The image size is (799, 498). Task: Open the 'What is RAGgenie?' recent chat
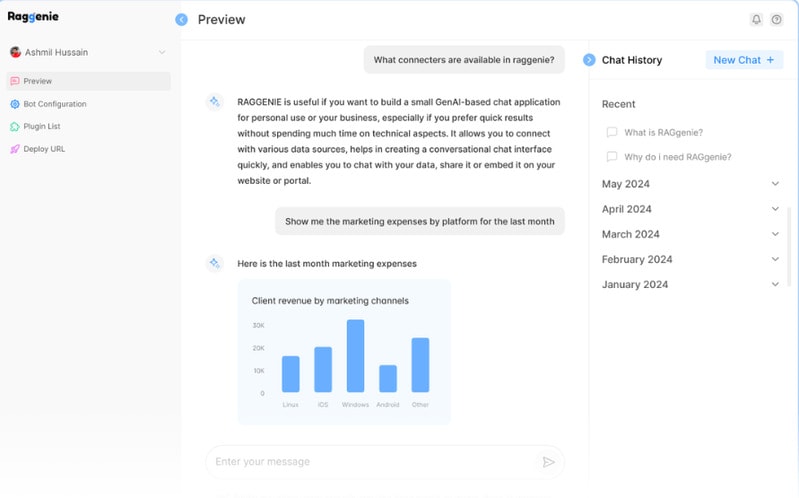pyautogui.click(x=663, y=132)
